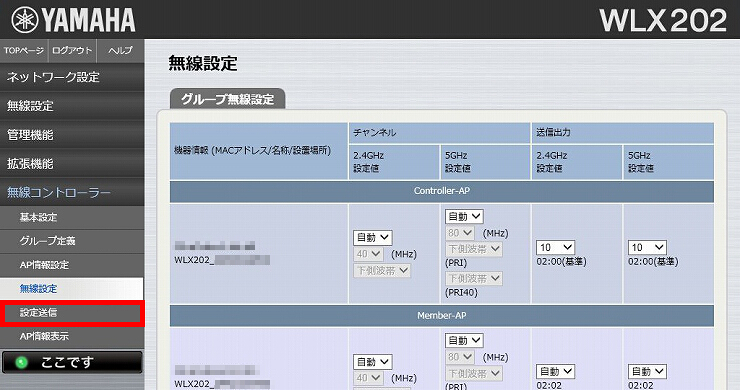Open Controller-AP 5GHz 80 MHz bandwidth dropdown
Image resolution: width=740 pixels, height=390 pixels.
coord(460,233)
